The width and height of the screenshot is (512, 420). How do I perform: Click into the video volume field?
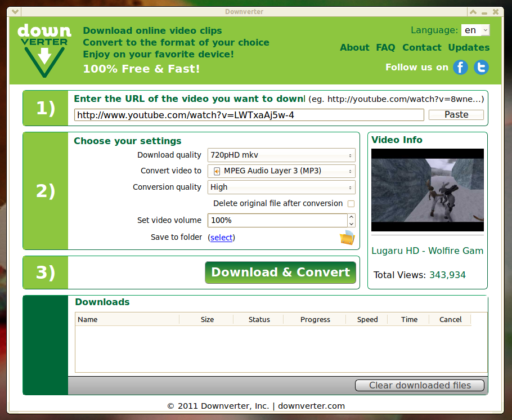277,220
